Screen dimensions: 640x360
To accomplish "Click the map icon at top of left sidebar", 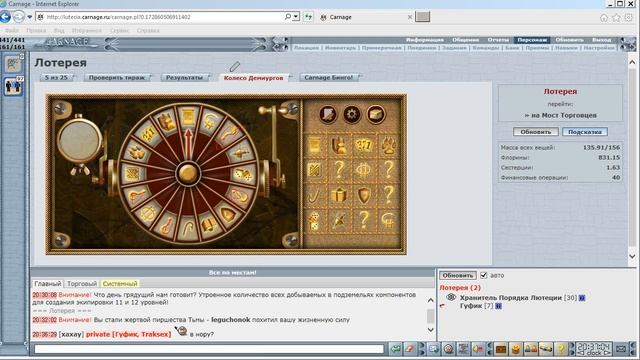I will (13, 64).
